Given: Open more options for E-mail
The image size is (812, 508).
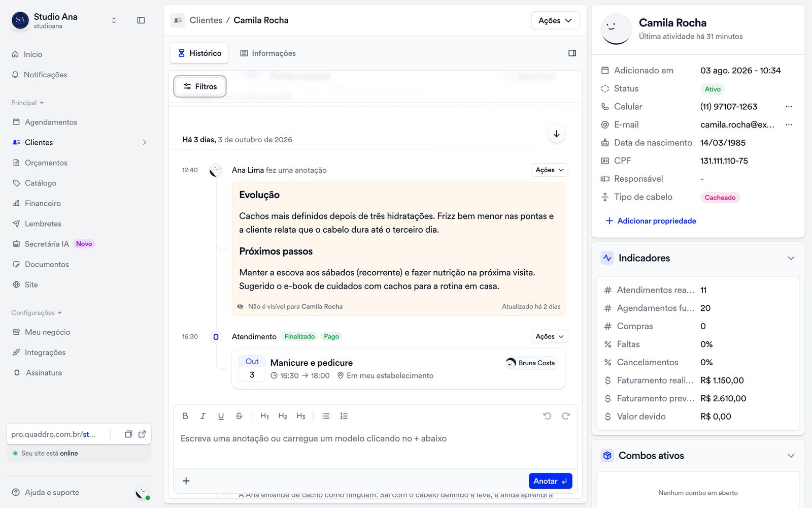Looking at the screenshot, I should [789, 124].
